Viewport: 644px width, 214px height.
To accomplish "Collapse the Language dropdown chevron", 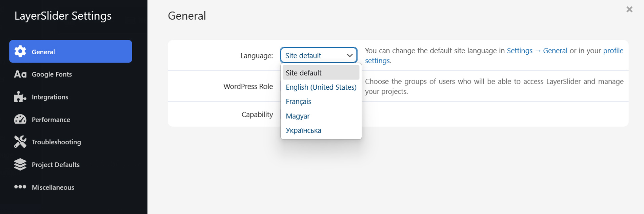I will click(x=349, y=55).
